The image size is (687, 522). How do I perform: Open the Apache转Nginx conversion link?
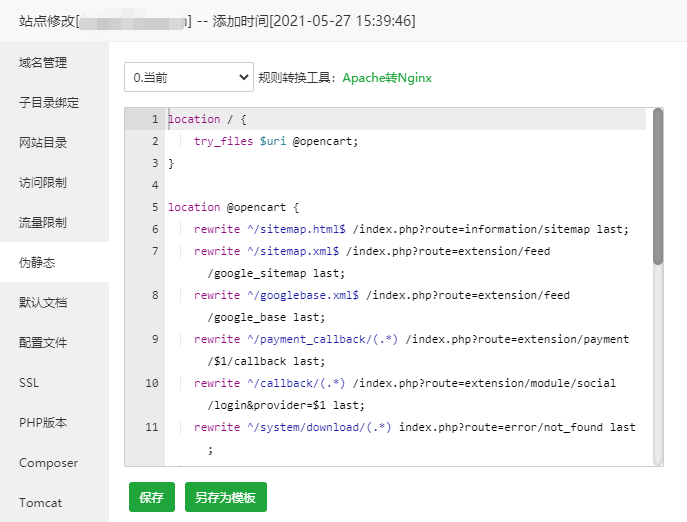click(x=387, y=78)
